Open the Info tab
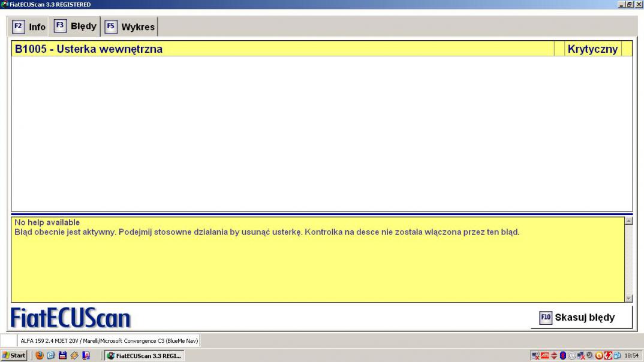Image resolution: width=644 pixels, height=362 pixels. [28, 27]
